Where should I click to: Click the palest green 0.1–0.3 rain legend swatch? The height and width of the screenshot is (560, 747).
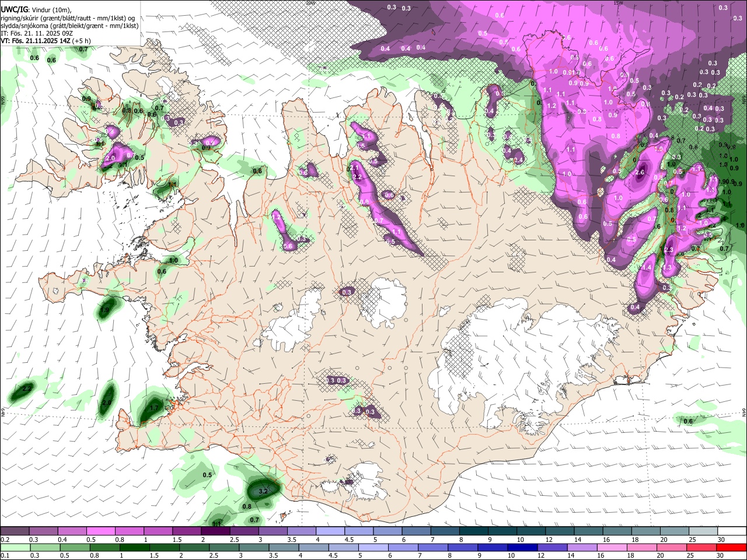(x=15, y=547)
